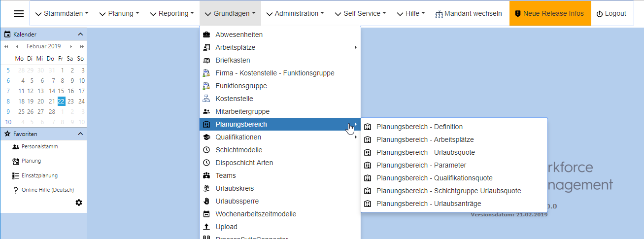The width and height of the screenshot is (644, 239).
Task: Select date 14 in February calendar
Action: pos(51,91)
